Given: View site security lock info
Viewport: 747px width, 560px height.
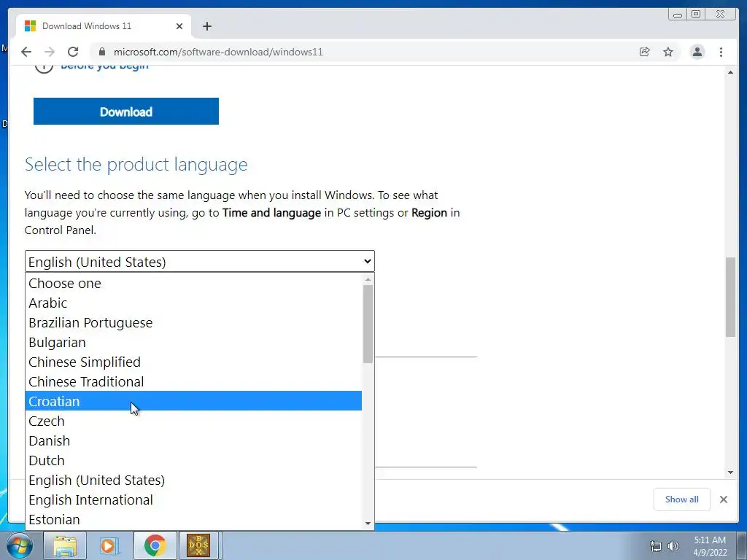Looking at the screenshot, I should 101,52.
